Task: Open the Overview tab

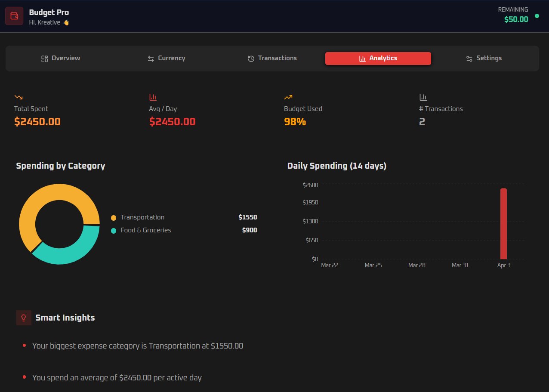Action: [x=61, y=59]
